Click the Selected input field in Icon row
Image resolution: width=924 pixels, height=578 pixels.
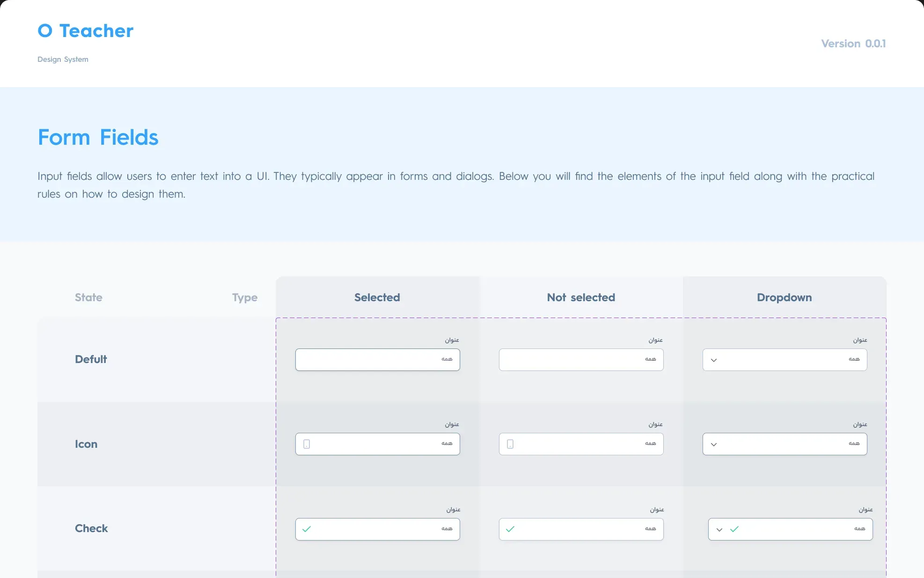378,444
